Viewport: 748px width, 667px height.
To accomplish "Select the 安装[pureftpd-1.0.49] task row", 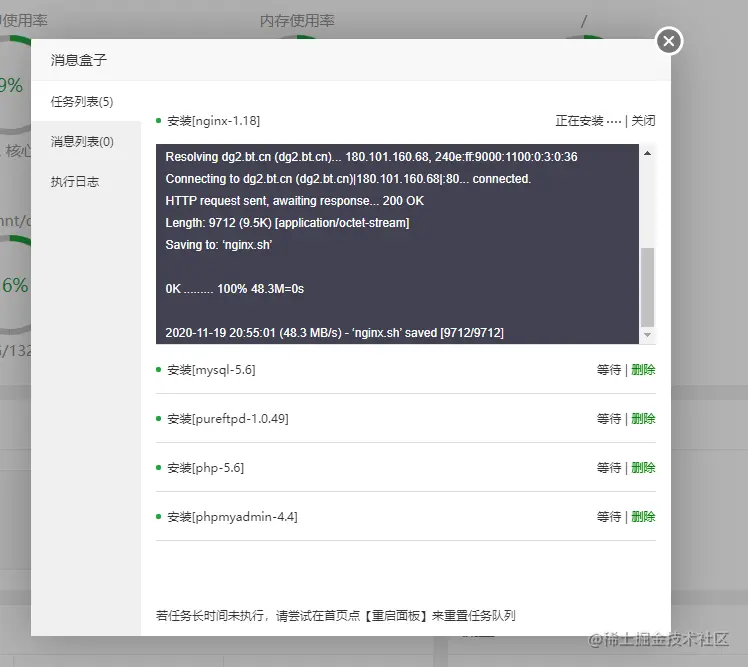I will coord(405,419).
